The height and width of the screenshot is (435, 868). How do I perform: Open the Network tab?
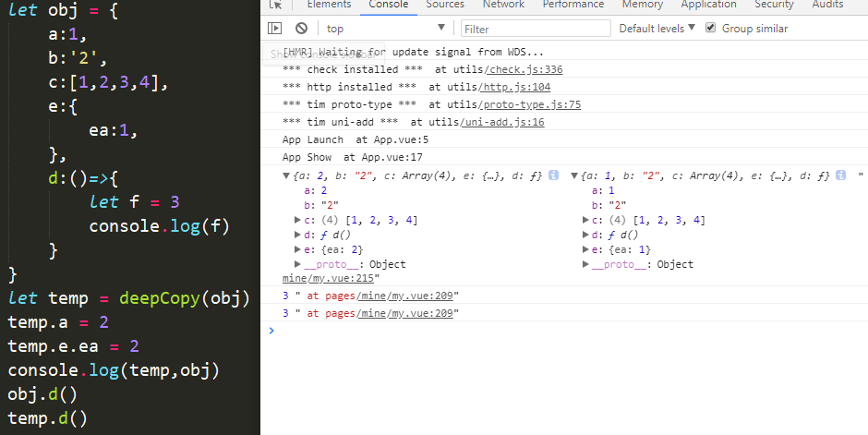pos(503,5)
